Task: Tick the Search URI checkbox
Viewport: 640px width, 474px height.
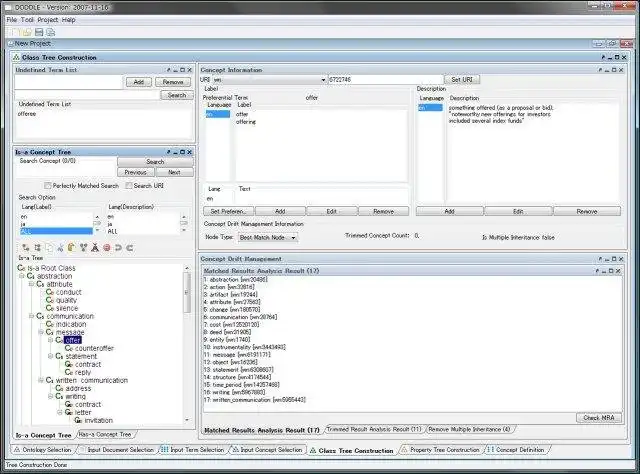Action: (x=129, y=186)
